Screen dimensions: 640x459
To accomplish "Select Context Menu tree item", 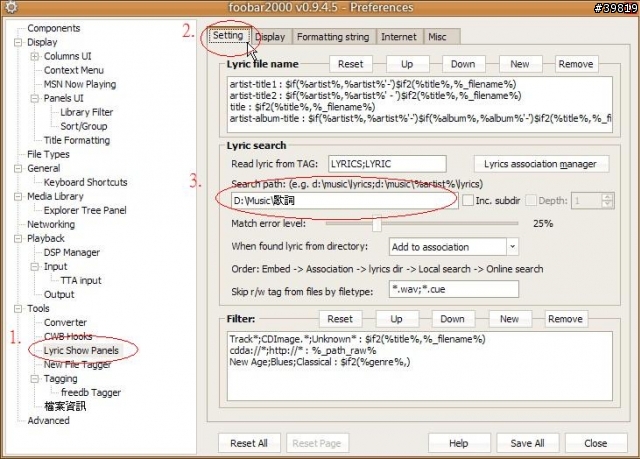I will pyautogui.click(x=74, y=70).
